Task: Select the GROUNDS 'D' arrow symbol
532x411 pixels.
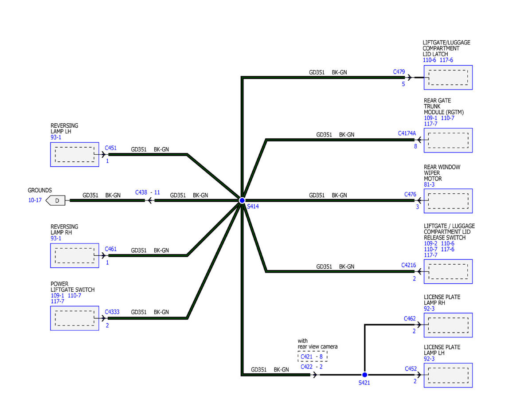Action: pos(56,200)
